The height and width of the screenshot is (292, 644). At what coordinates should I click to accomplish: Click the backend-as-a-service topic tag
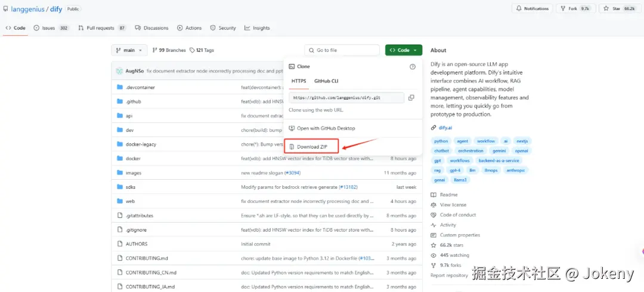499,161
